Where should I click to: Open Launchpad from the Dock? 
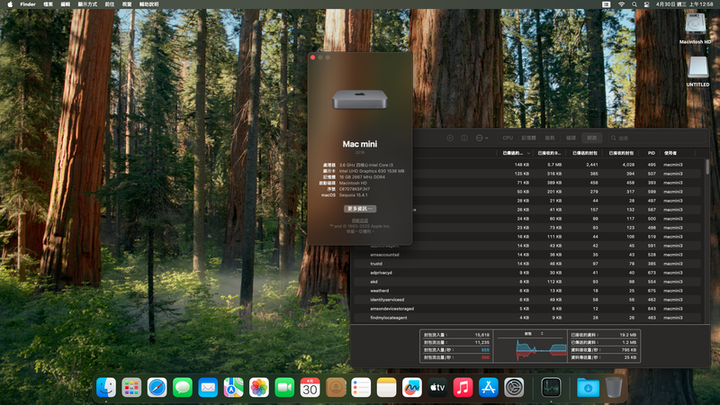click(x=131, y=388)
